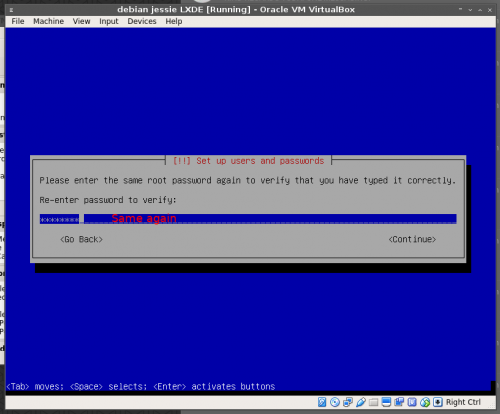Viewport: 500px width, 414px height.
Task: Click the display monitor status icon
Action: point(386,402)
